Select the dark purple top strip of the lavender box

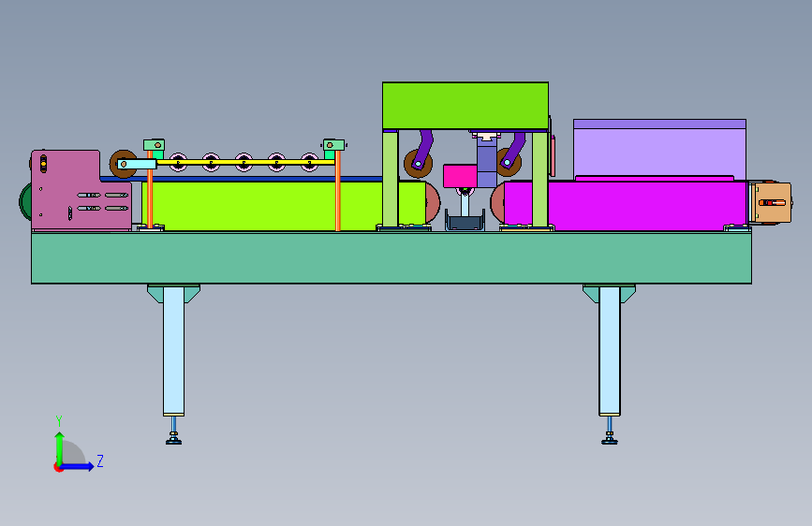tap(659, 124)
